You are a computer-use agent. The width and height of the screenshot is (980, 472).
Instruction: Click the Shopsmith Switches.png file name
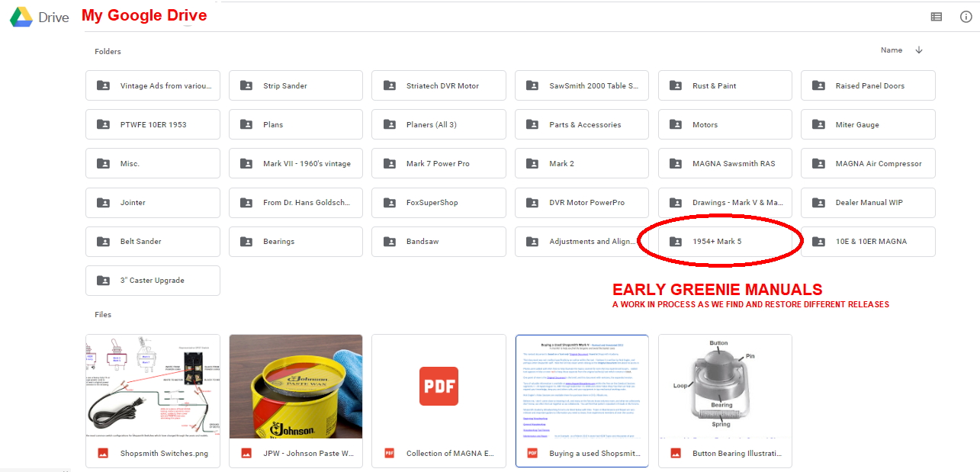[x=164, y=453]
